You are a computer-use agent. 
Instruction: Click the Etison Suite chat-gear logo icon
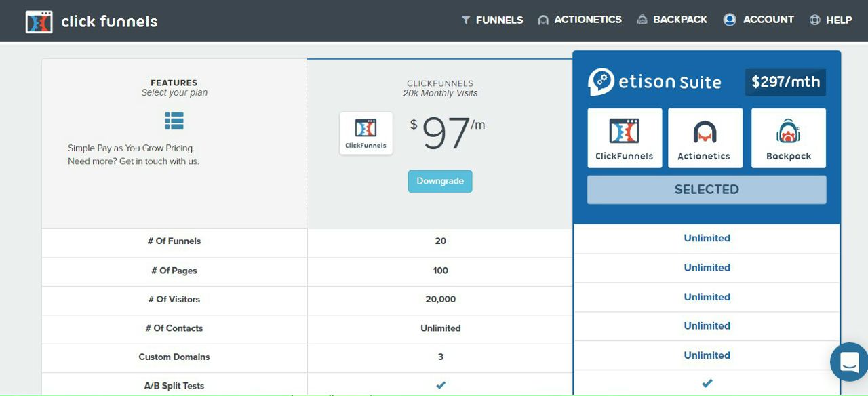(601, 82)
